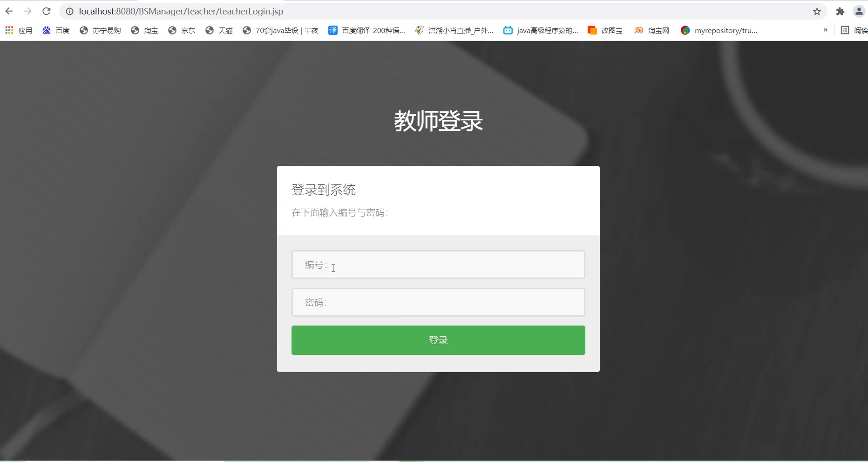Open the 百度翻译 bookmark
The width and height of the screenshot is (868, 462).
pyautogui.click(x=367, y=30)
